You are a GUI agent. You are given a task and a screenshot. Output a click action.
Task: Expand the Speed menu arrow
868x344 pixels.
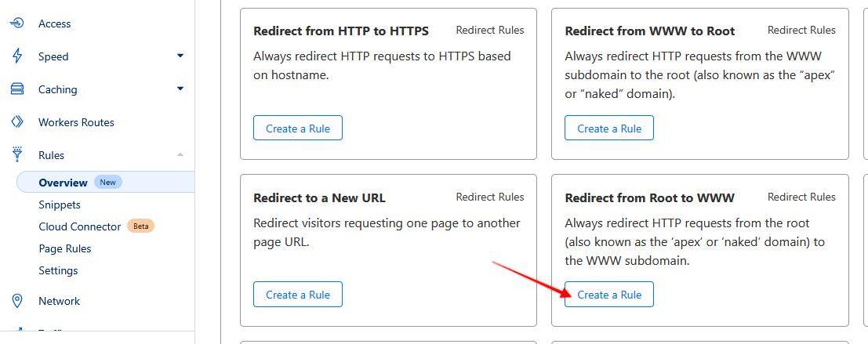180,56
